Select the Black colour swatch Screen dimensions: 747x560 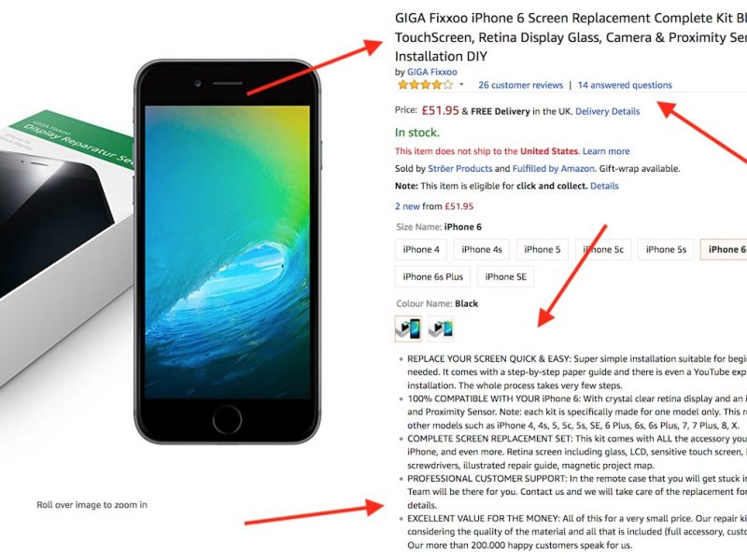408,329
